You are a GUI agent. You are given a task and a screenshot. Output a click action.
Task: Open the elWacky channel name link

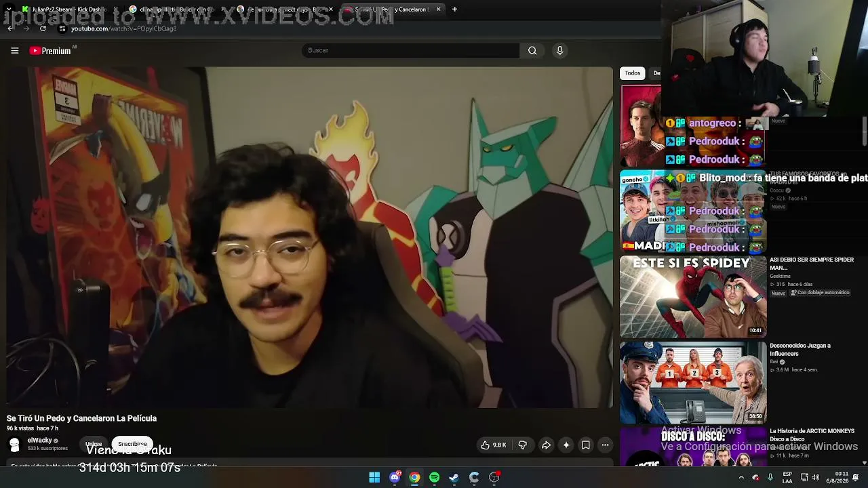(40, 441)
